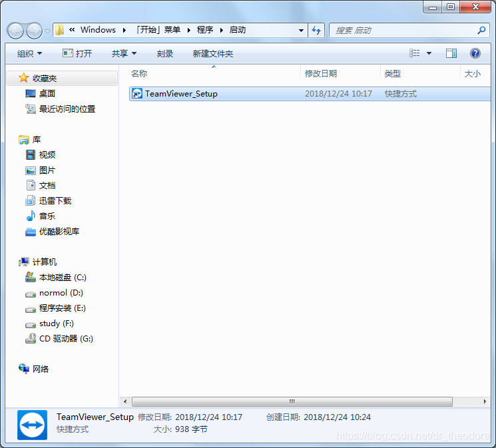Image resolution: width=496 pixels, height=448 pixels.
Task: Select 程序 breadcrumb segment
Action: click(x=204, y=30)
